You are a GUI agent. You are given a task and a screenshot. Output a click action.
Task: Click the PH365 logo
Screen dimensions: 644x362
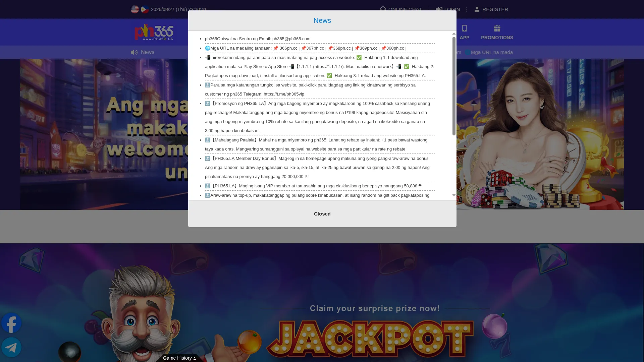pos(154,32)
